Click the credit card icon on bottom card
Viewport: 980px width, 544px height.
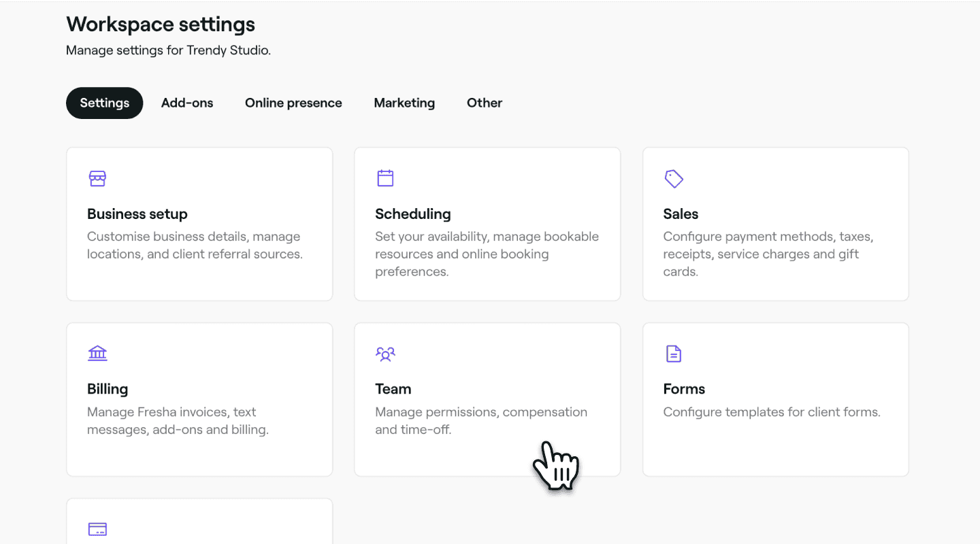(x=97, y=529)
